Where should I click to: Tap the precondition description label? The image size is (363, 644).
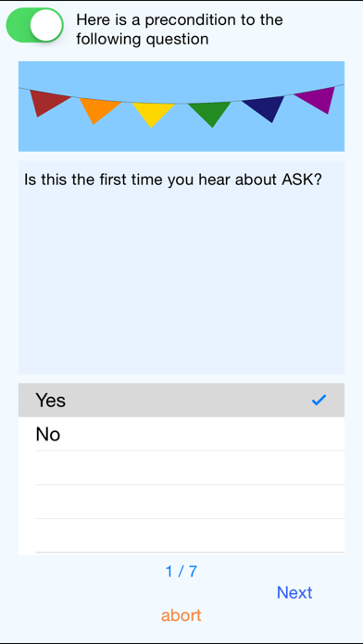click(x=180, y=30)
